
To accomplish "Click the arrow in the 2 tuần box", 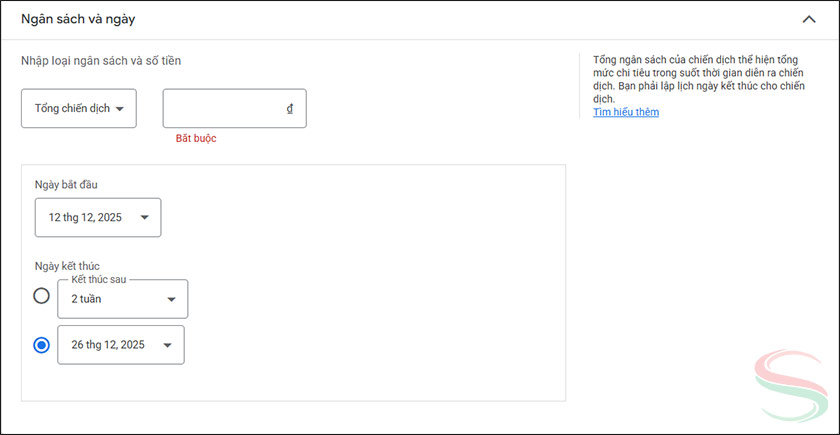I will click(171, 299).
